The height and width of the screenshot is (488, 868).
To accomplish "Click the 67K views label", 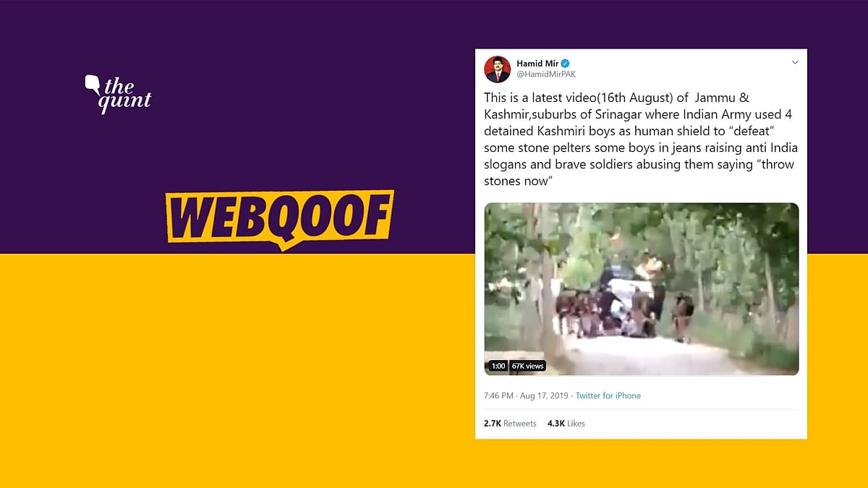I will pyautogui.click(x=527, y=367).
